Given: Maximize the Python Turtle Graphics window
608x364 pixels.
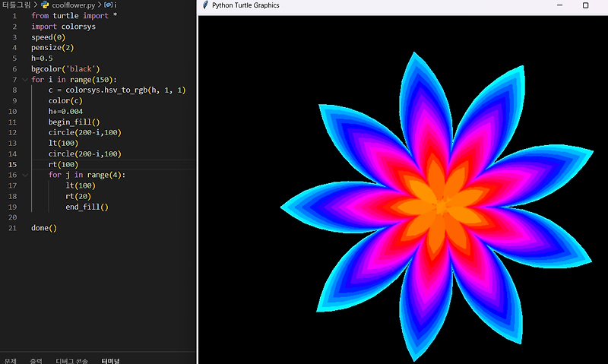Looking at the screenshot, I should coord(585,5).
